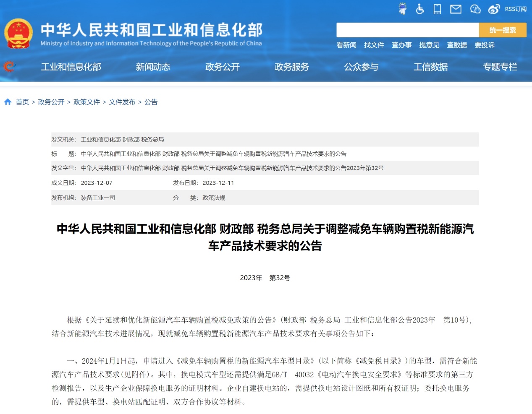Click the wheelchair accessibility icon
This screenshot has width=532, height=414.
[420, 9]
